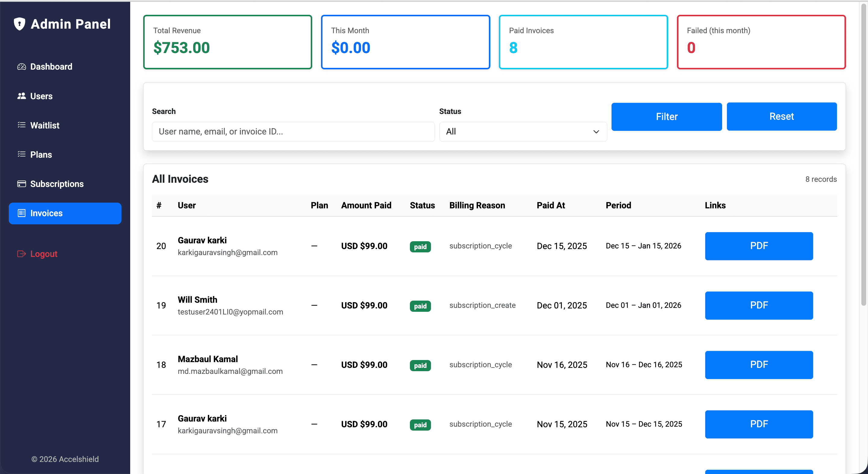Click the Paid At date Nov 16, 2025
This screenshot has height=474, width=868.
(562, 365)
